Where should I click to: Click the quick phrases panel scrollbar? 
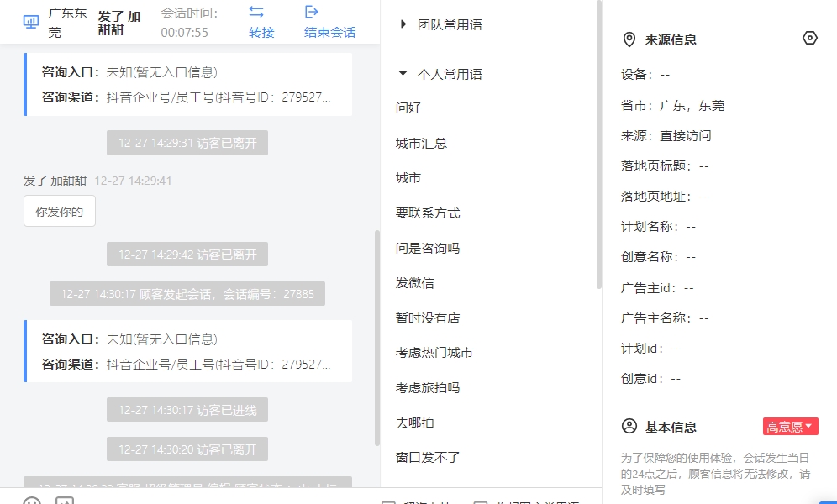coord(599,144)
